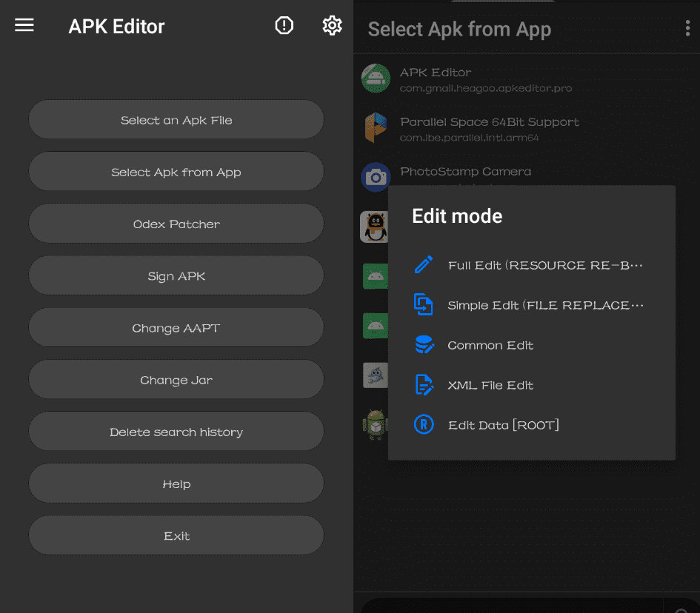Tap the APK Editor app icon
This screenshot has width=700, height=613.
pyautogui.click(x=376, y=78)
